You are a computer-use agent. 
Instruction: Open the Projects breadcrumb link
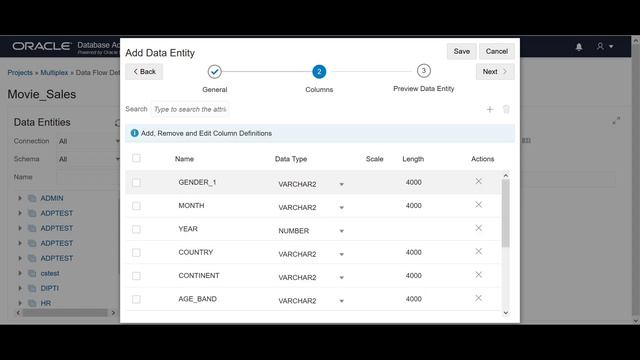pos(20,73)
